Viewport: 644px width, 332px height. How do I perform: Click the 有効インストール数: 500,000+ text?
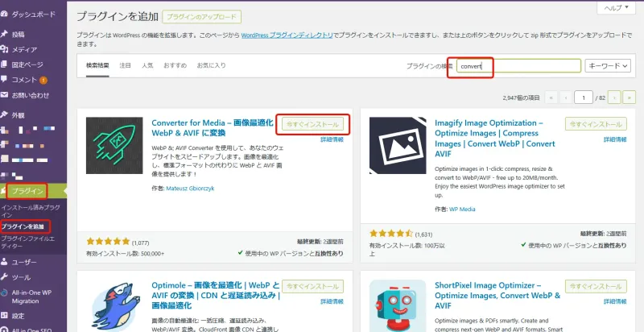coord(125,254)
